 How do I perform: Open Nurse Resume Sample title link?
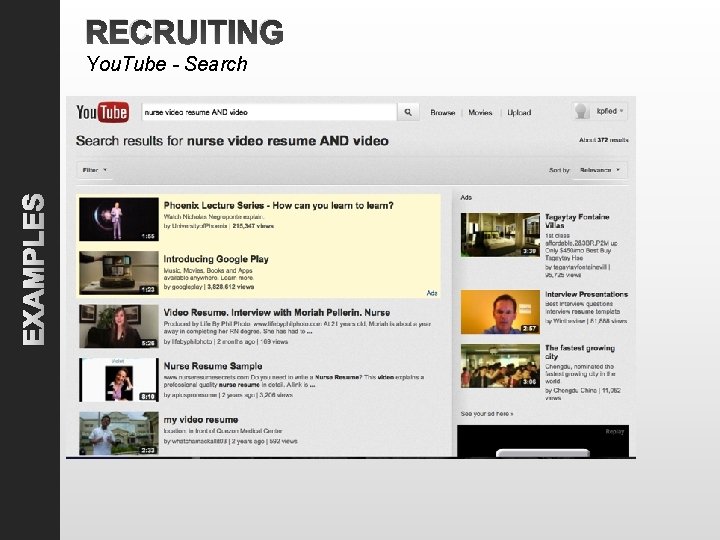(x=213, y=366)
